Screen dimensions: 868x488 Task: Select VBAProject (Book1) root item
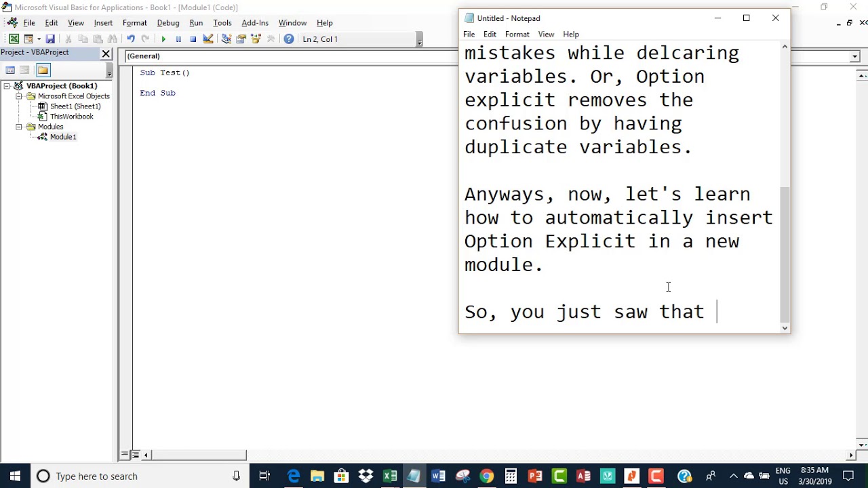click(62, 86)
